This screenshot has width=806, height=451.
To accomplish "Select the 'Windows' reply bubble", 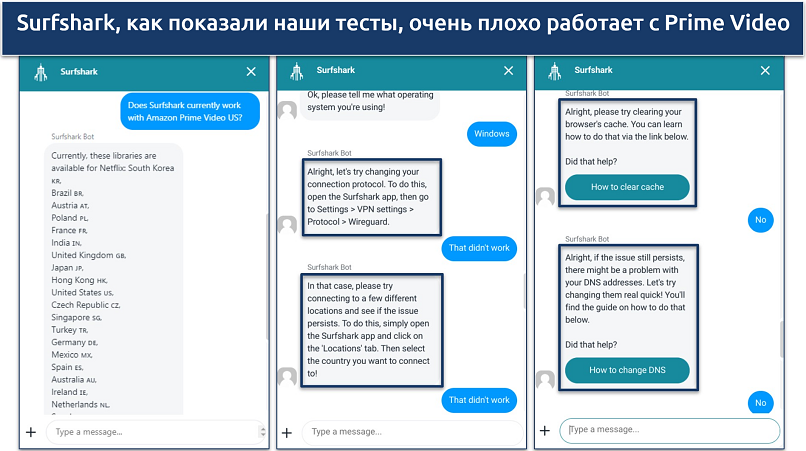I will [491, 134].
